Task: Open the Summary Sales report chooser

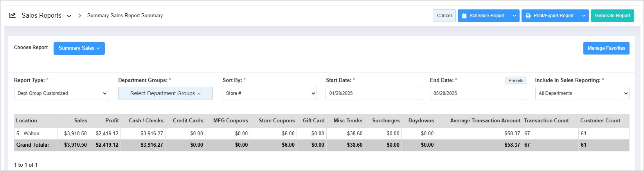Action: [x=79, y=48]
